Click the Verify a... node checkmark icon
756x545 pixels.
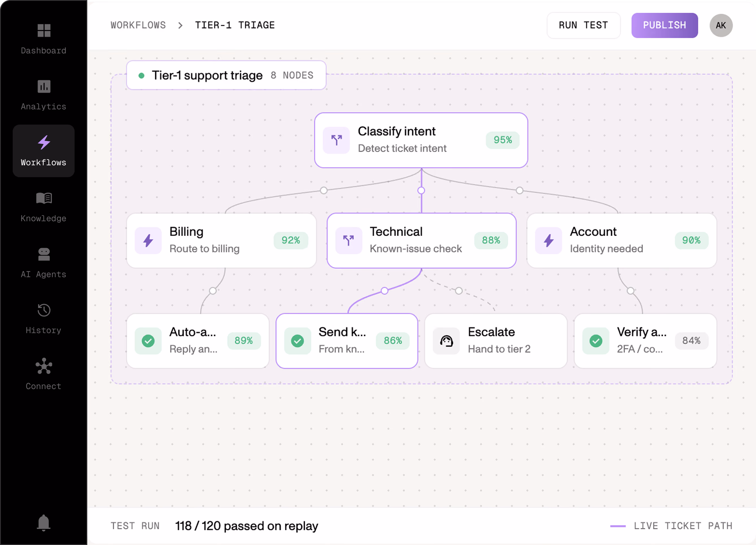click(x=596, y=341)
